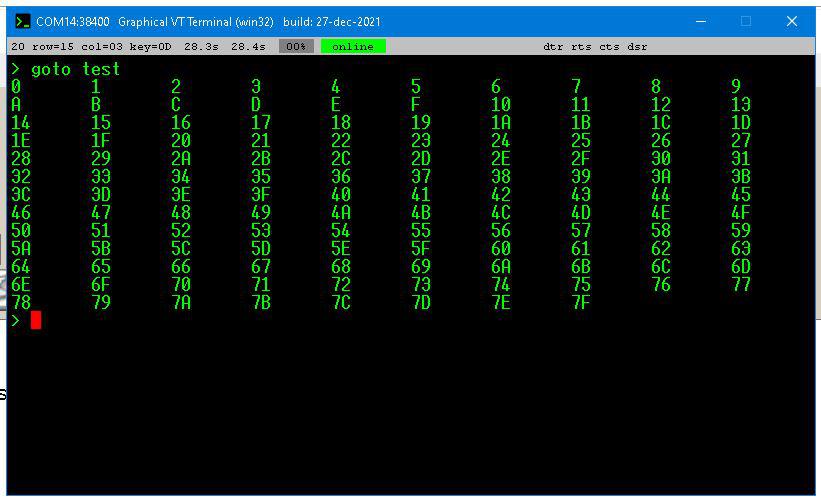This screenshot has width=821, height=500.
Task: Click the dsr signal indicator
Action: coord(637,47)
